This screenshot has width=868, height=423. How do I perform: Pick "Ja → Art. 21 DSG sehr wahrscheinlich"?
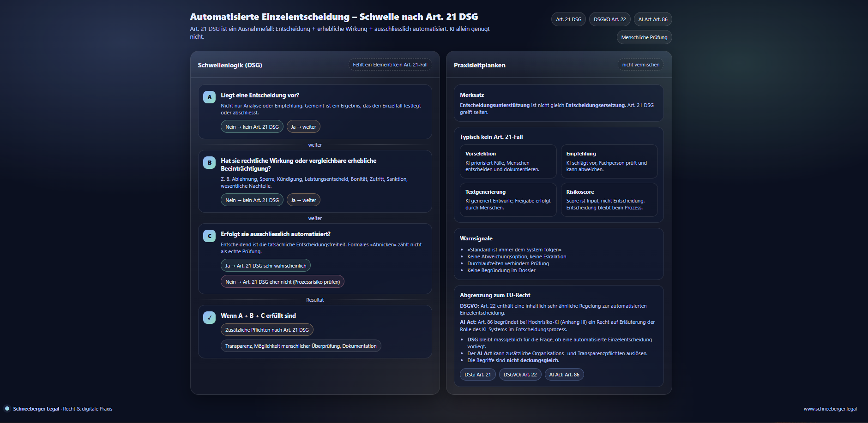pos(265,266)
